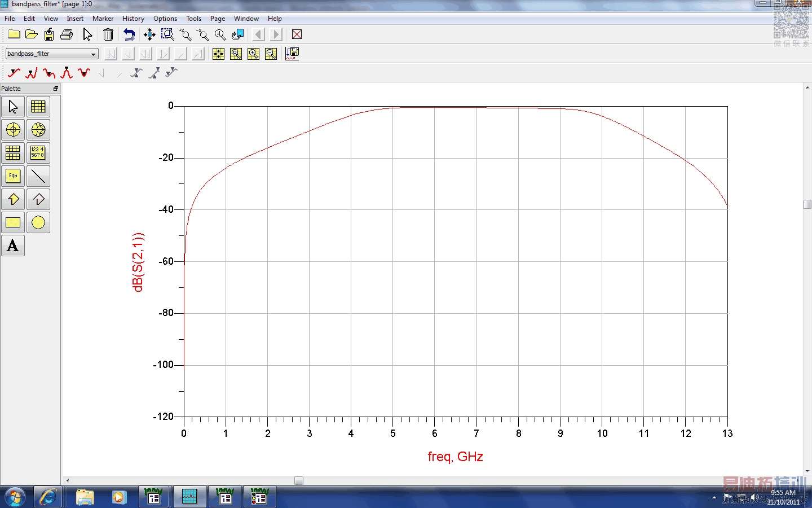Click the Undo toolbar button
812x508 pixels.
pyautogui.click(x=129, y=35)
